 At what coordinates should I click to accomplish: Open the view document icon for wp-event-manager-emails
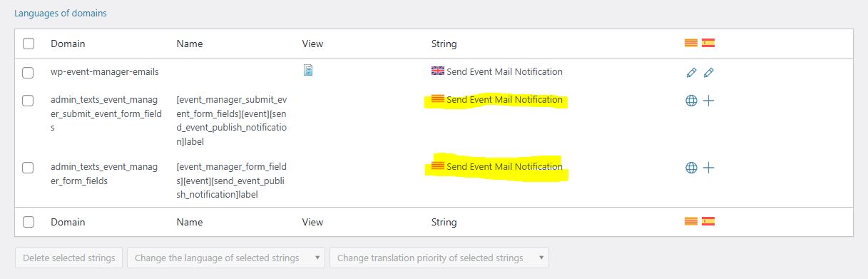pos(308,70)
